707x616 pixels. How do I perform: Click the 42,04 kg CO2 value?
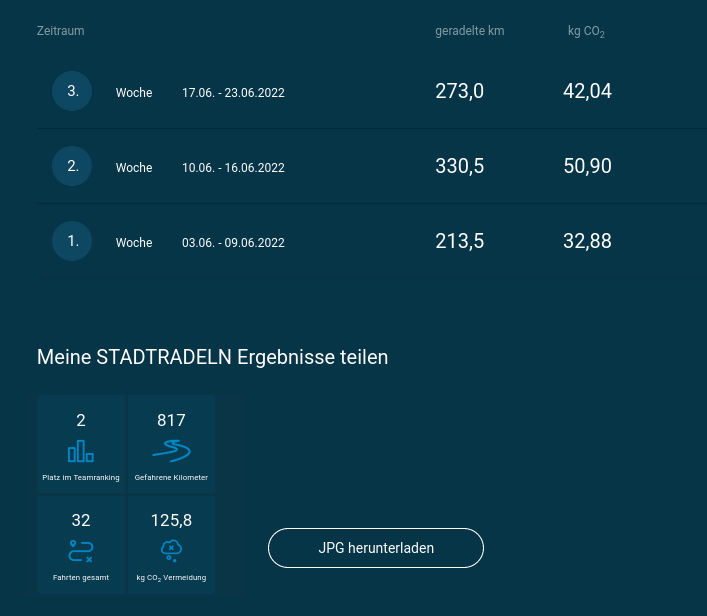tap(587, 91)
